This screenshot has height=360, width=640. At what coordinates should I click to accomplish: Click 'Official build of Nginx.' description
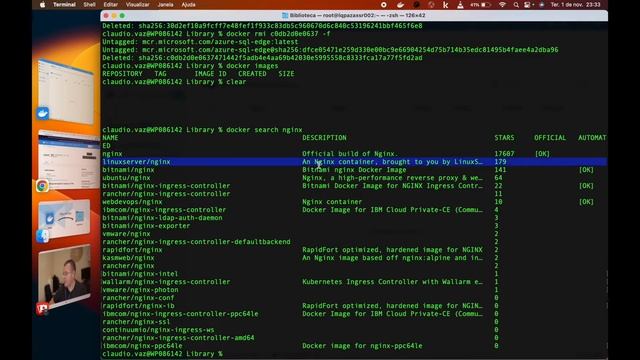coord(350,154)
